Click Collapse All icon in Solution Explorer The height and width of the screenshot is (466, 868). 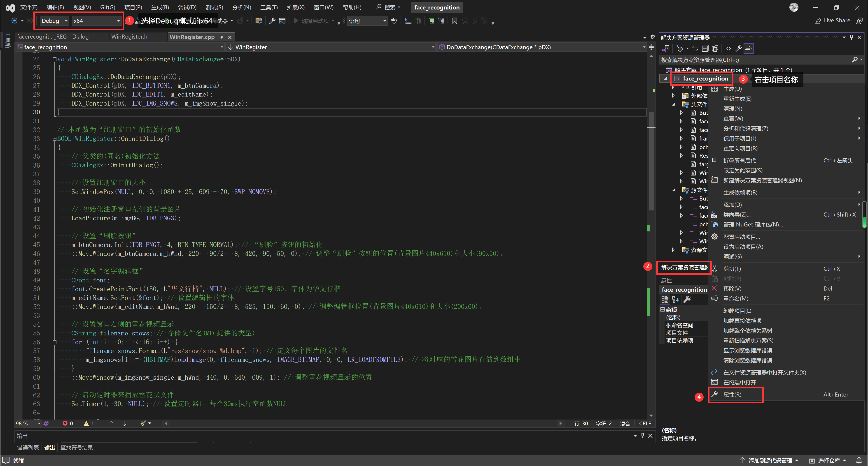click(x=705, y=48)
